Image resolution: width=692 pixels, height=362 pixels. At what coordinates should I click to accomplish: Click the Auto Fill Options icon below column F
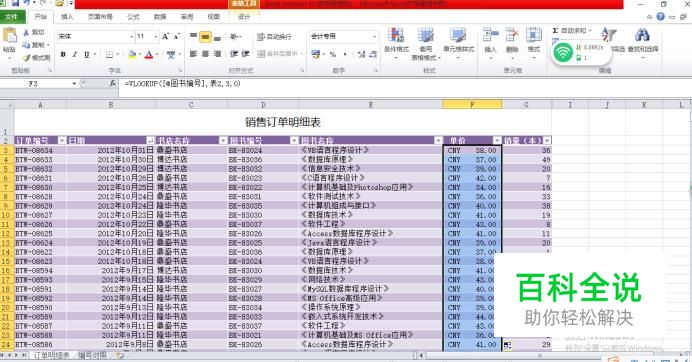pyautogui.click(x=508, y=346)
